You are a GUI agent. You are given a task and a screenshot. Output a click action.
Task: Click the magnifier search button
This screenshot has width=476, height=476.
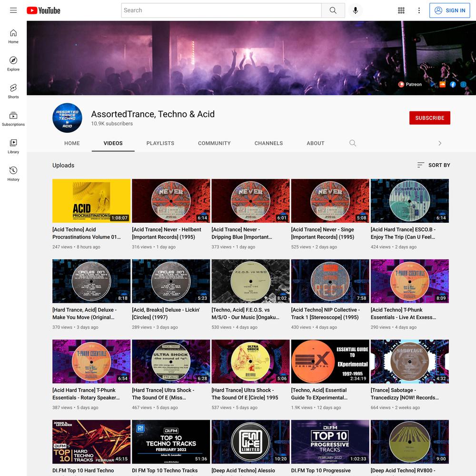[333, 10]
